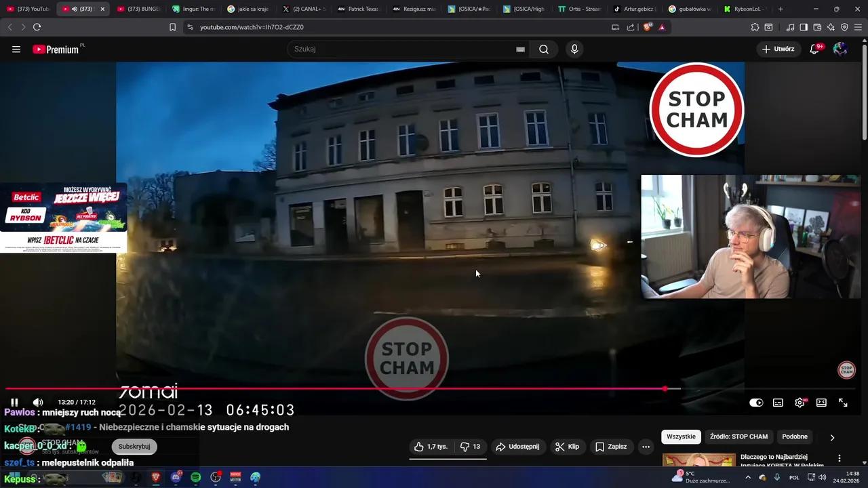Viewport: 868px width, 488px height.
Task: Open the picture-in-picture icon in address bar
Action: coord(615,27)
